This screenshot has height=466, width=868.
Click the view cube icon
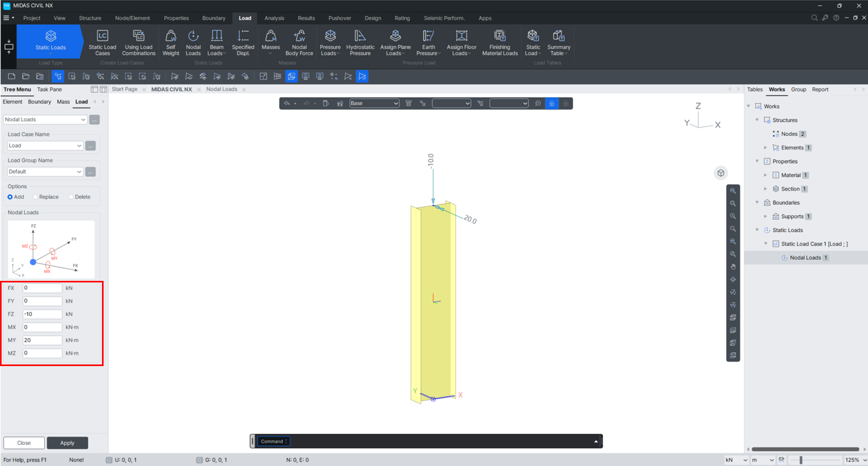[721, 173]
